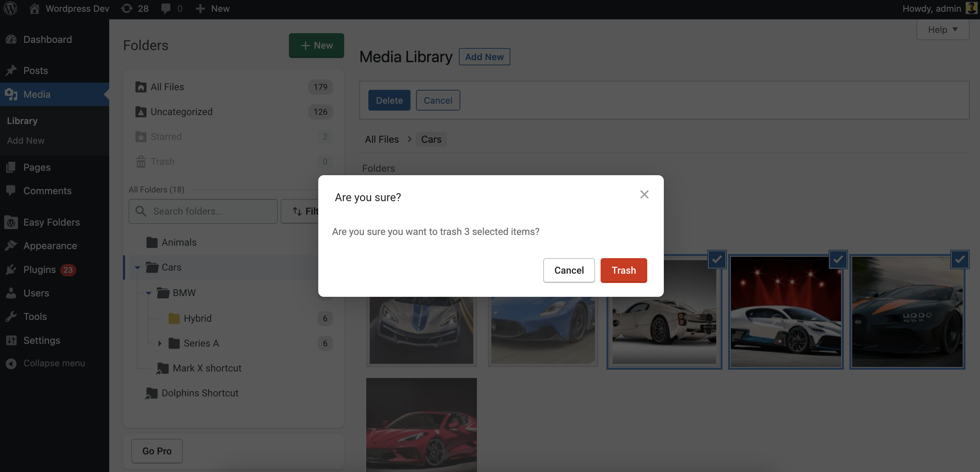Open the Settings menu item

54,340
